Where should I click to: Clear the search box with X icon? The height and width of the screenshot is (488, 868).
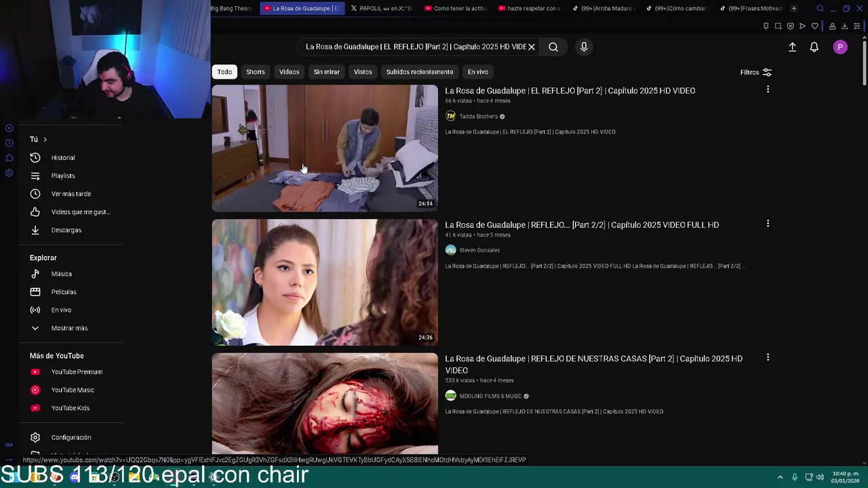coord(532,47)
